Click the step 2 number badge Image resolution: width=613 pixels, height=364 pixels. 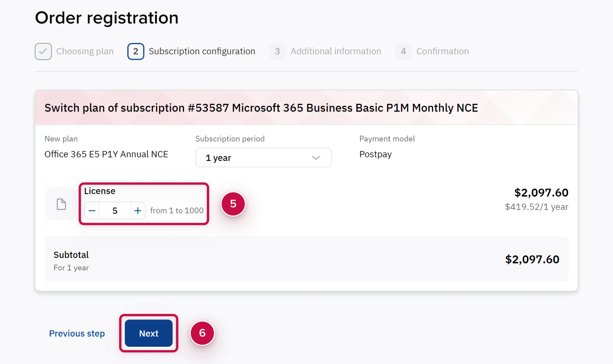click(136, 51)
